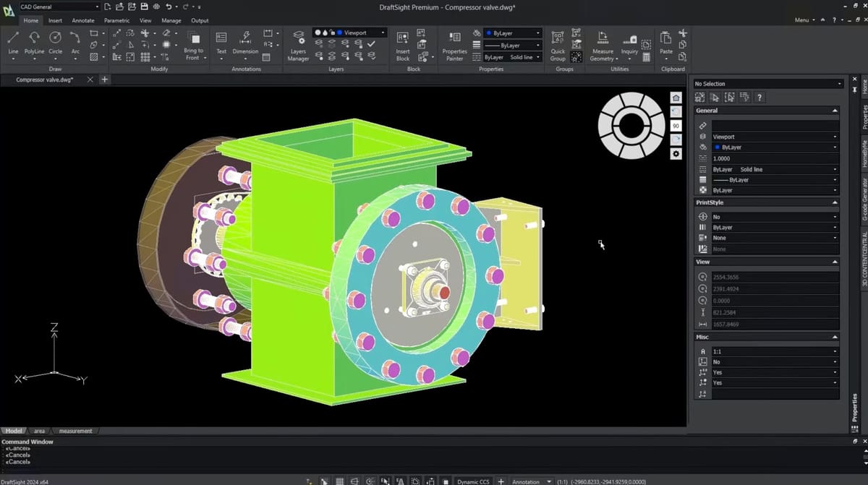Viewport: 868px width, 485px height.
Task: Toggle the snap button in status bar
Action: (324, 481)
